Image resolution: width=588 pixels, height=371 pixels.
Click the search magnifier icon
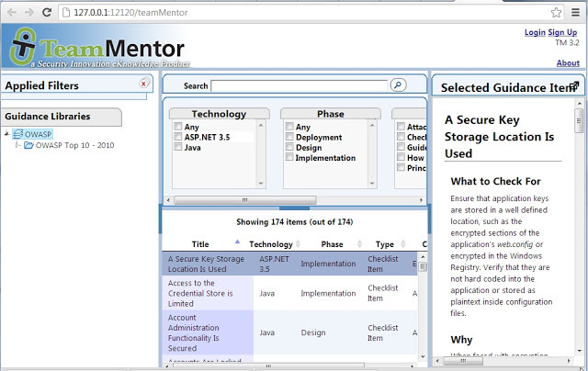pyautogui.click(x=398, y=85)
